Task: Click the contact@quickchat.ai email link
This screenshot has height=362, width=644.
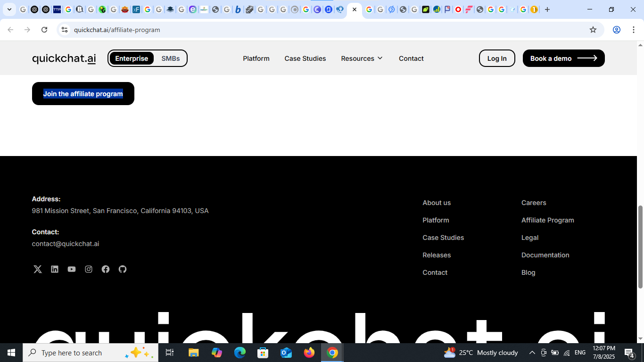Action: click(66, 244)
